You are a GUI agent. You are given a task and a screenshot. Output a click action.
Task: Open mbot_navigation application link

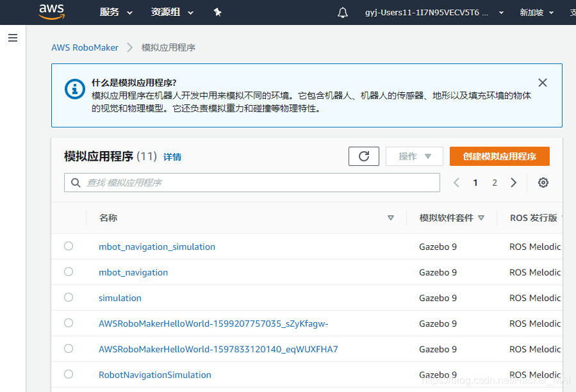point(133,273)
